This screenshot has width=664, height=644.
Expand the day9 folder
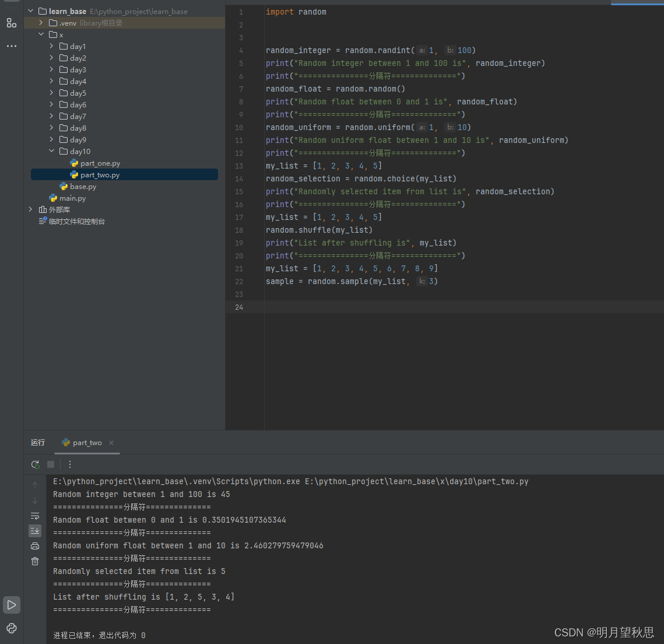click(x=52, y=139)
